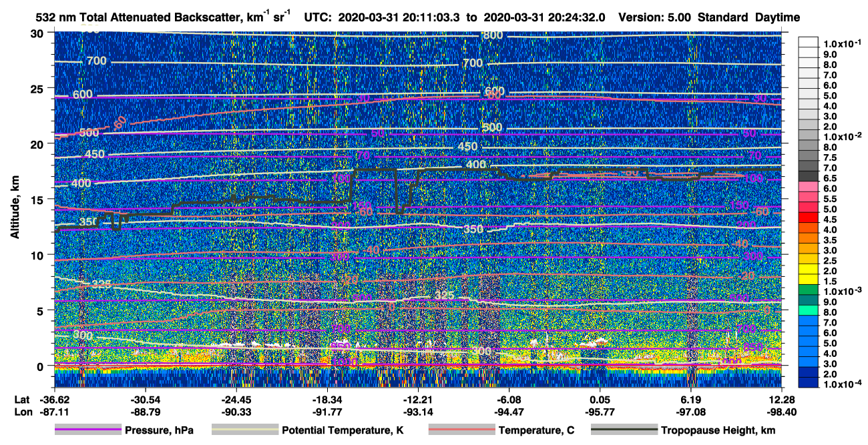
Task: Click the colorbar label 1.0x10-2
Action: tap(843, 136)
